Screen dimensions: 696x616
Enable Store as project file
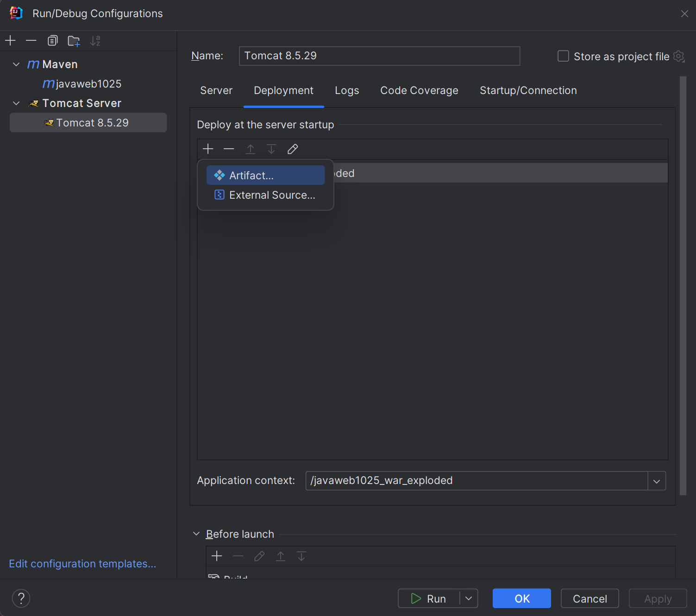click(563, 56)
